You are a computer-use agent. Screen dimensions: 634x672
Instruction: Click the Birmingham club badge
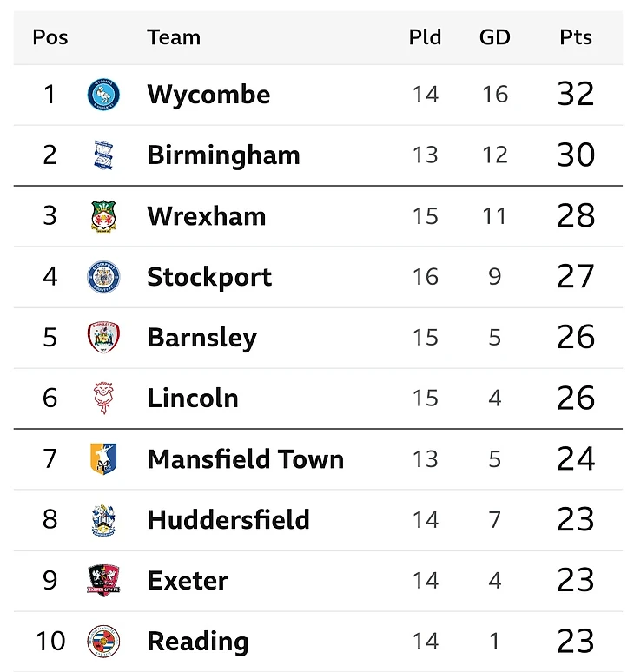(103, 155)
